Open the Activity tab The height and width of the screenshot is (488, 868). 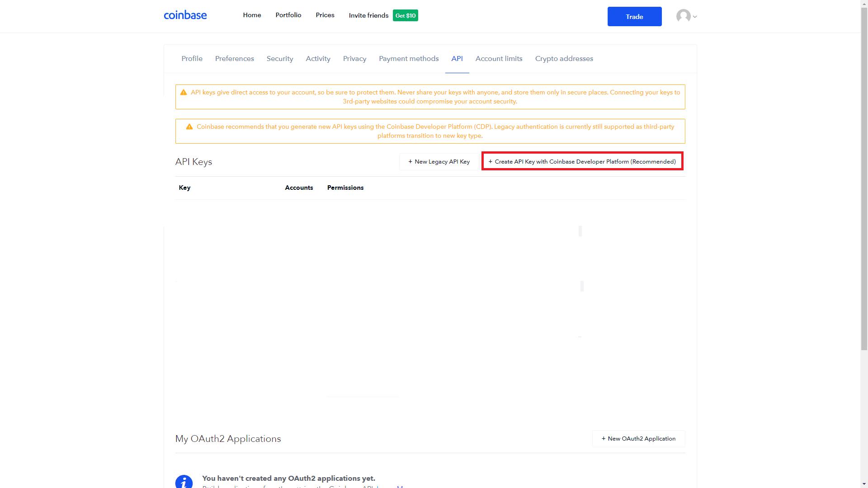pyautogui.click(x=318, y=59)
